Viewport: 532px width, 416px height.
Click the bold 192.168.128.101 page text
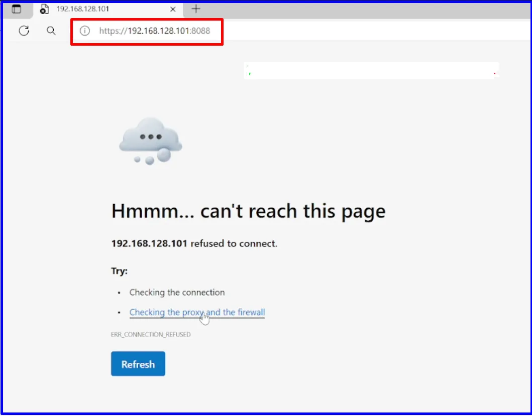tap(149, 243)
